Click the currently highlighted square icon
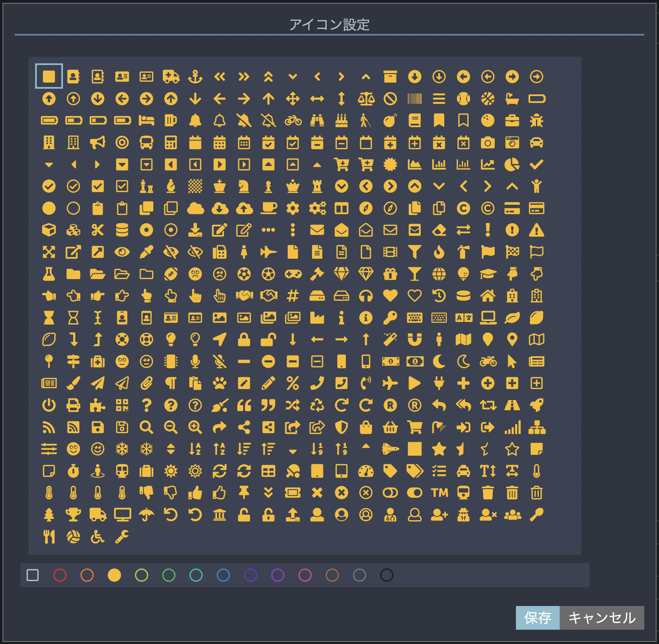The height and width of the screenshot is (644, 659). 49,76
